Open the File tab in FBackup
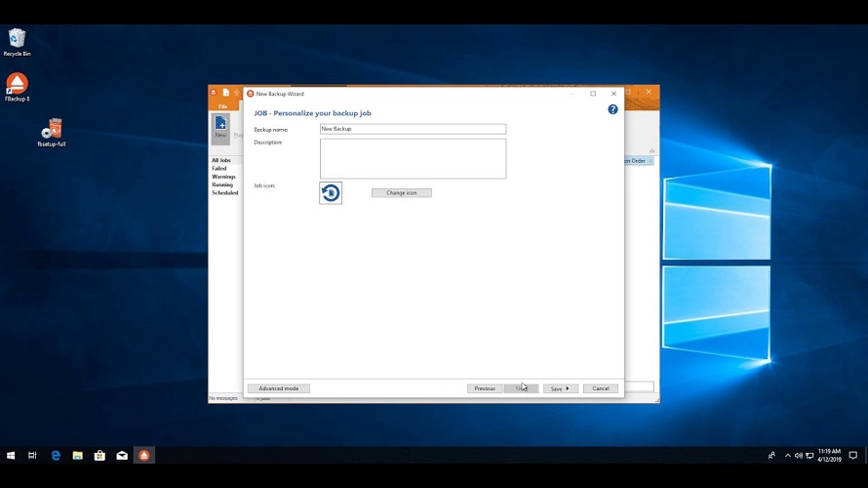868x488 pixels. 222,105
